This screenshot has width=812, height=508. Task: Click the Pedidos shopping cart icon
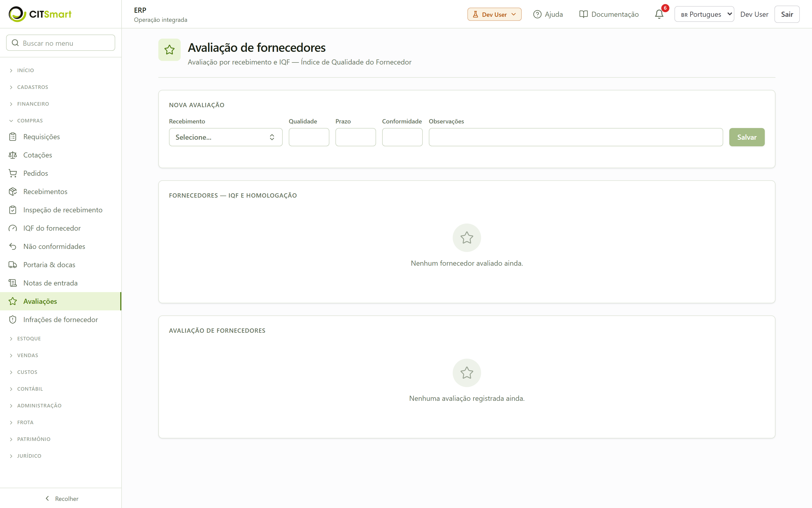(x=13, y=173)
